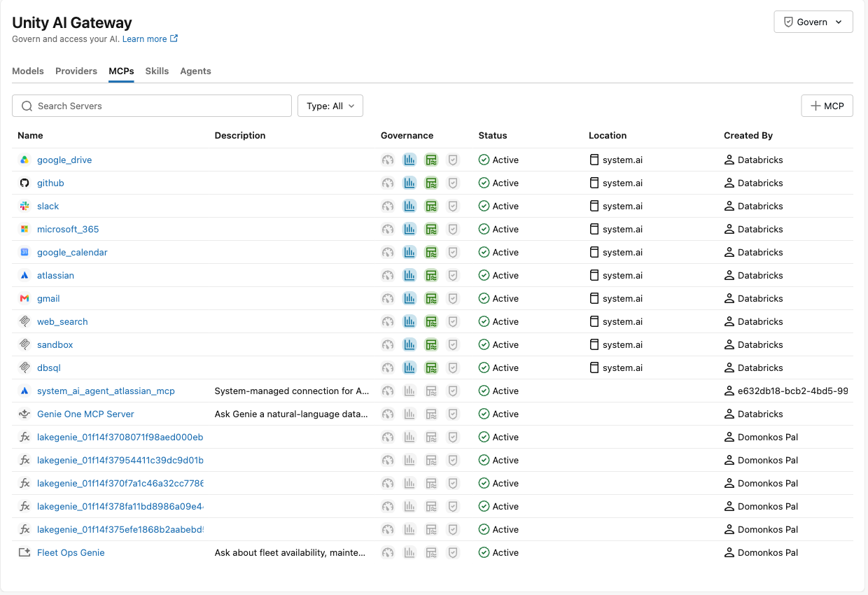
Task: Click the Databricks icon beside web_search
Action: [24, 321]
